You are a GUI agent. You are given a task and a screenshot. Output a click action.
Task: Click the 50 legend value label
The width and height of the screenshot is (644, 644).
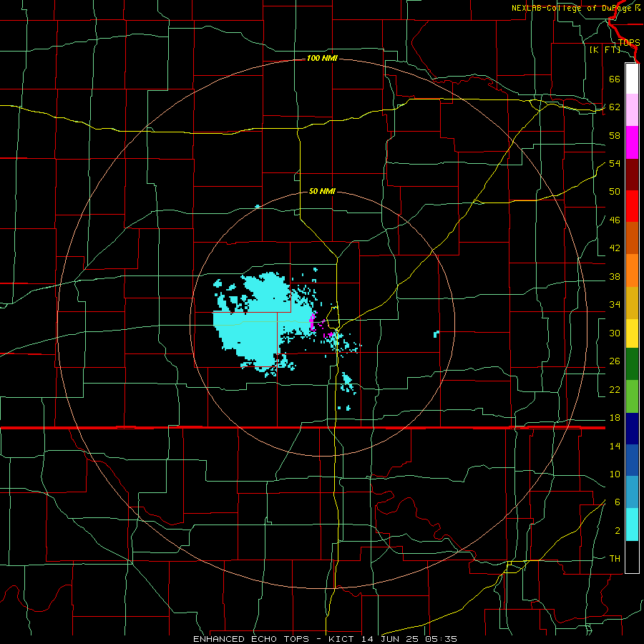(615, 192)
